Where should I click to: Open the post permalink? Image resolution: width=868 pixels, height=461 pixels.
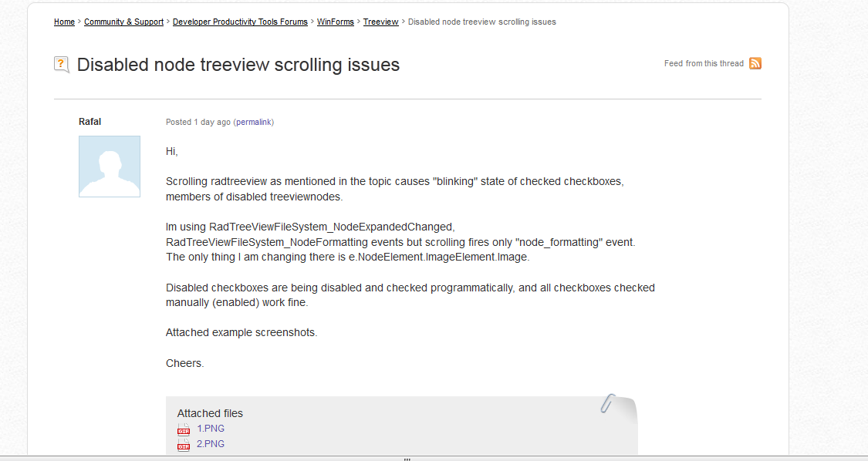click(254, 122)
